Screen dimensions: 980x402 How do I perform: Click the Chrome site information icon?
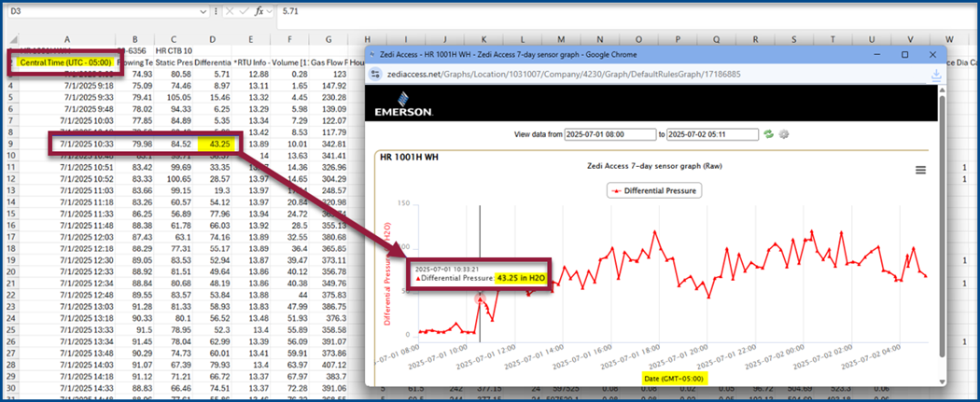pyautogui.click(x=375, y=75)
